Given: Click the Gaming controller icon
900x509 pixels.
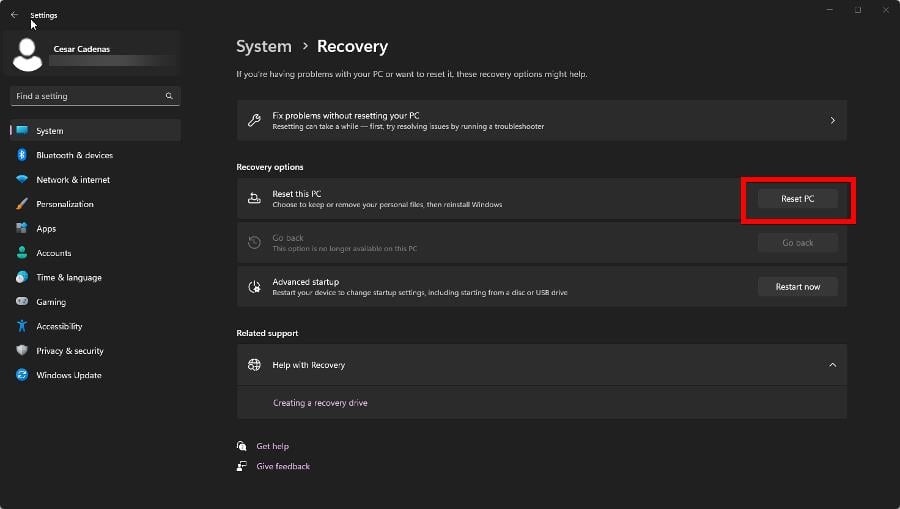Looking at the screenshot, I should tap(22, 301).
